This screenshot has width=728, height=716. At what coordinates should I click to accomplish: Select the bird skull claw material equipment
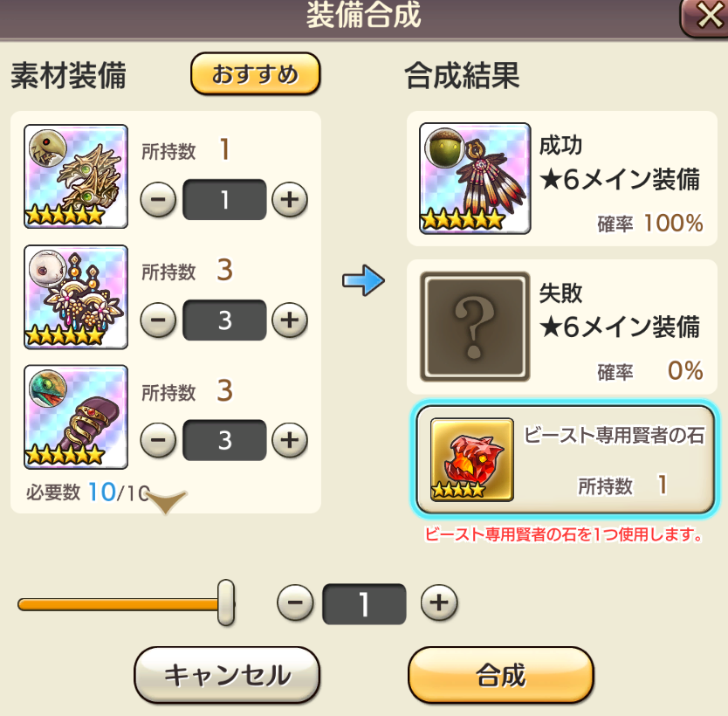tap(76, 176)
